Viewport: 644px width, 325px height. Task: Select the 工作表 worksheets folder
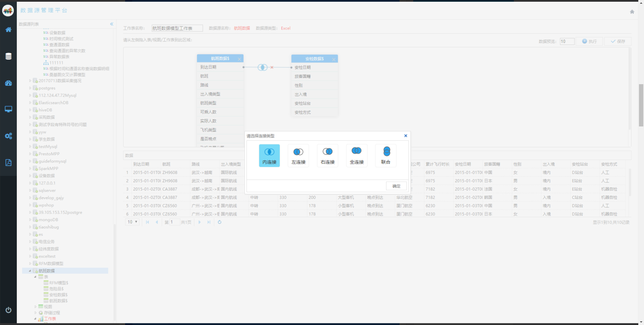(50, 319)
